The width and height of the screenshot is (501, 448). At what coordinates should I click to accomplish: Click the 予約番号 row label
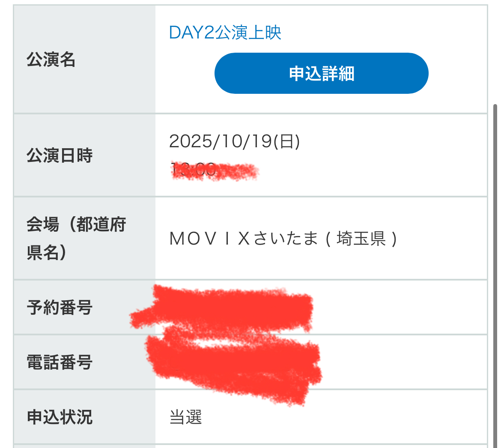[60, 308]
